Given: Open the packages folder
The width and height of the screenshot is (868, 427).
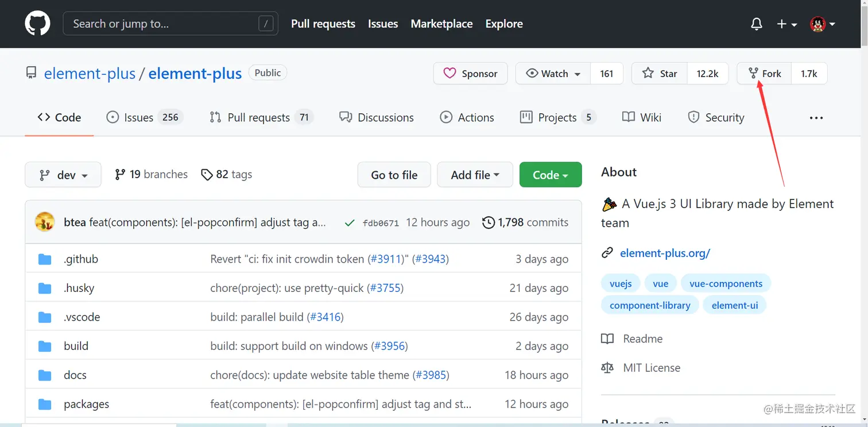Looking at the screenshot, I should [x=87, y=404].
